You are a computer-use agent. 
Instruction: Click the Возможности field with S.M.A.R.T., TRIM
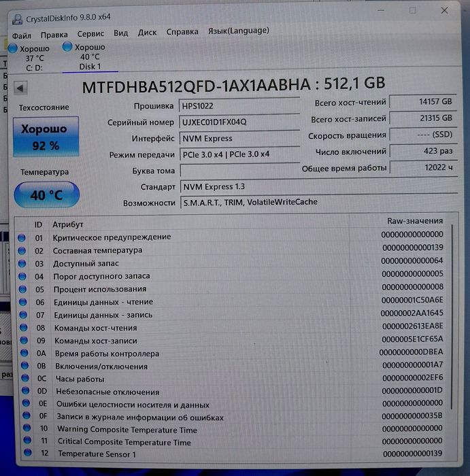tap(319, 201)
